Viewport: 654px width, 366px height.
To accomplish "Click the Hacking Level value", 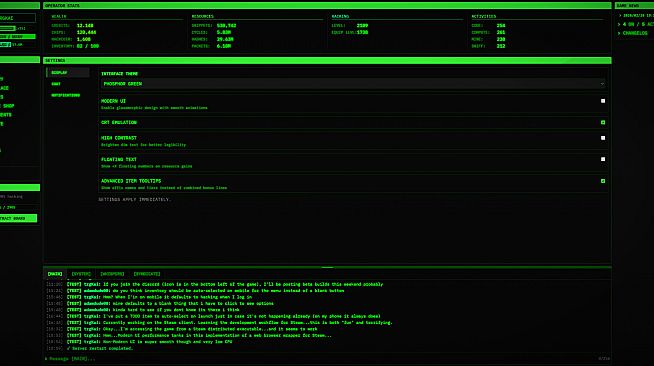I will pos(362,26).
